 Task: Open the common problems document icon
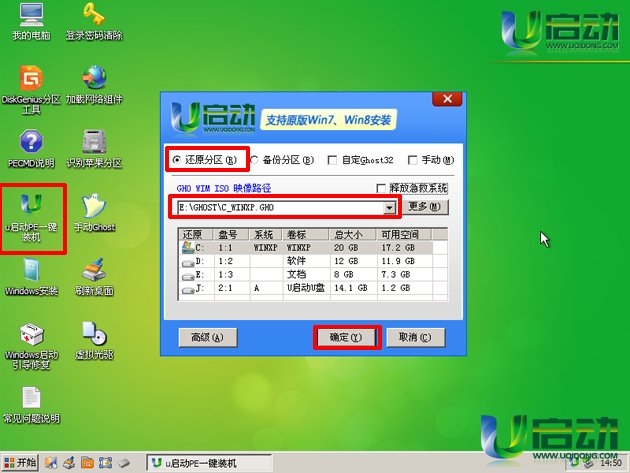pos(31,405)
